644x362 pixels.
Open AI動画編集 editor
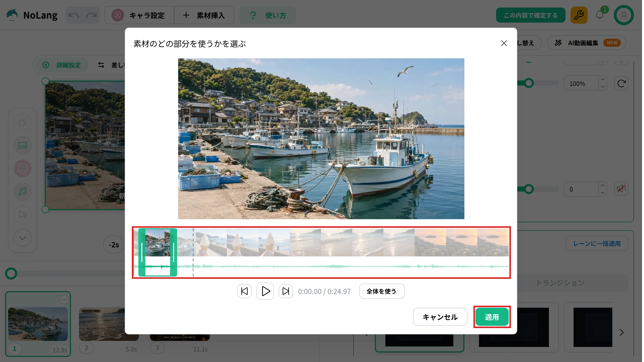pos(587,43)
